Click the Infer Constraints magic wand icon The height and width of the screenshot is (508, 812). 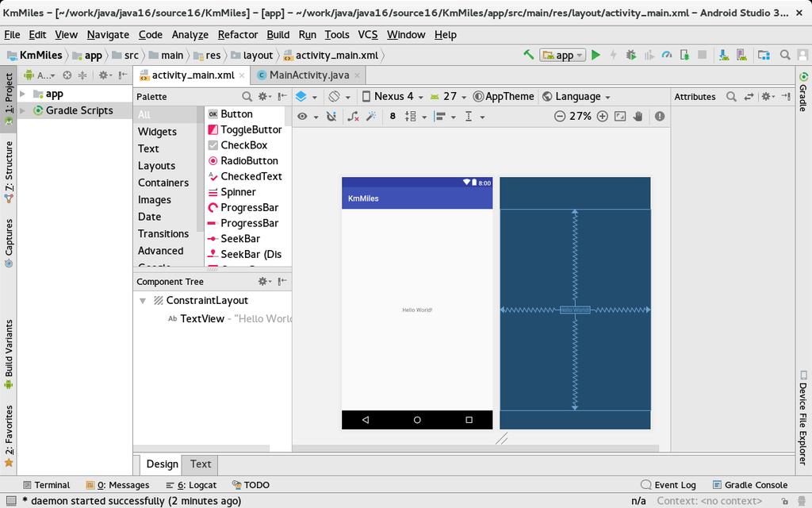click(x=371, y=117)
